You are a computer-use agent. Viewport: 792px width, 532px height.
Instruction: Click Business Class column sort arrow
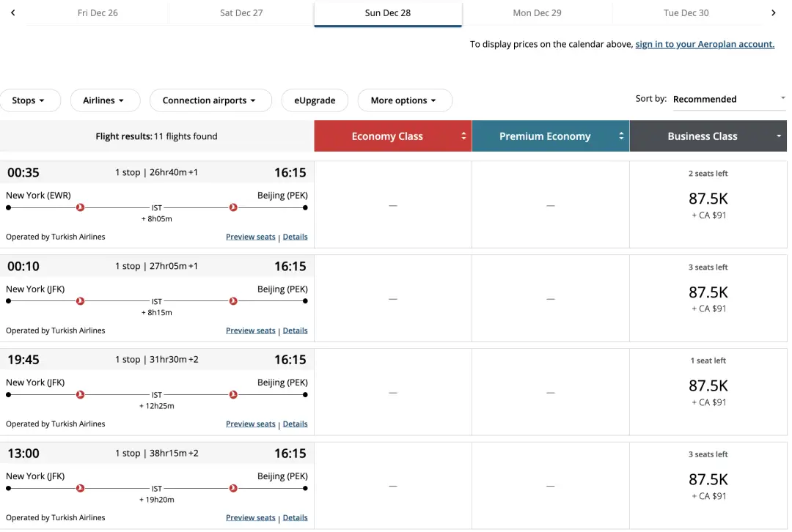[x=779, y=136]
